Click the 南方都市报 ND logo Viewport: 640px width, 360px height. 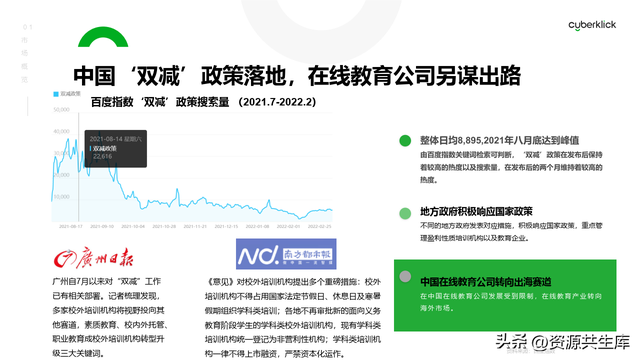pyautogui.click(x=286, y=254)
